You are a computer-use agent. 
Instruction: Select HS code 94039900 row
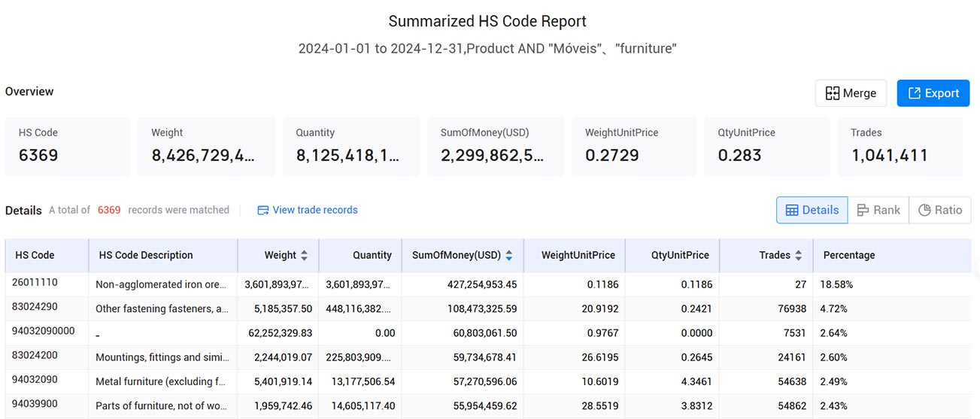click(x=488, y=405)
